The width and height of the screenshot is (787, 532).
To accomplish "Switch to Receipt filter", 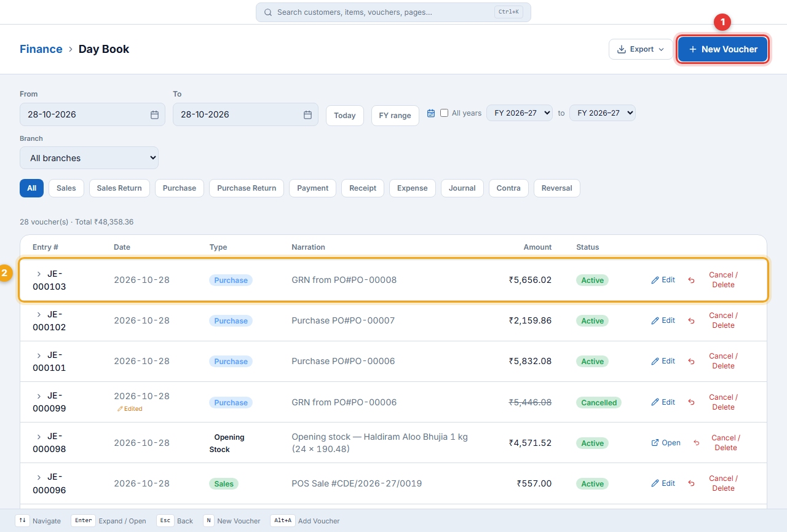I will [x=363, y=188].
